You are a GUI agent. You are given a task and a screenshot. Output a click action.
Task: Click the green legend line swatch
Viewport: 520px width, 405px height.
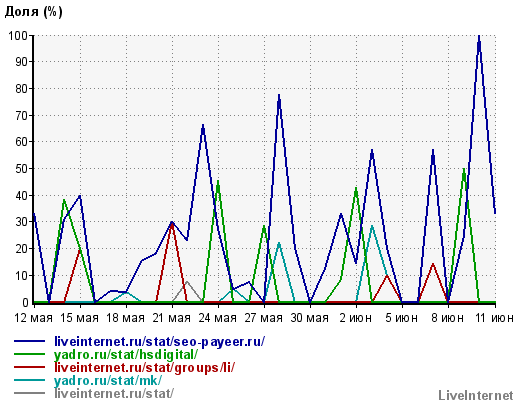click(x=29, y=354)
